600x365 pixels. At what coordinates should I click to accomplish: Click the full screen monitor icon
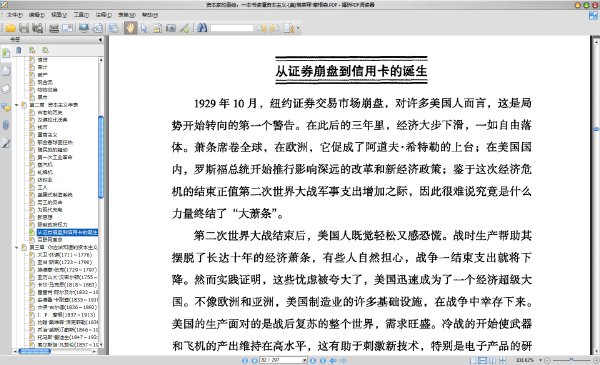(x=84, y=28)
